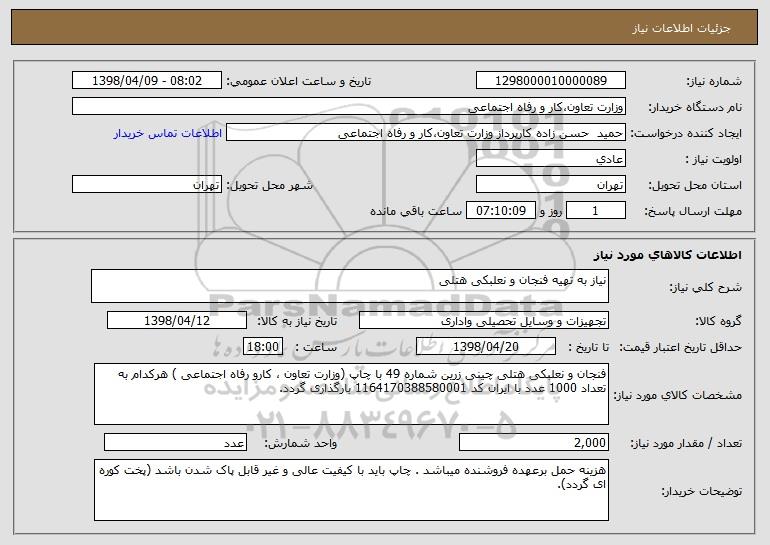Click the استان محل تحویل field
The width and height of the screenshot is (770, 545).
click(550, 185)
